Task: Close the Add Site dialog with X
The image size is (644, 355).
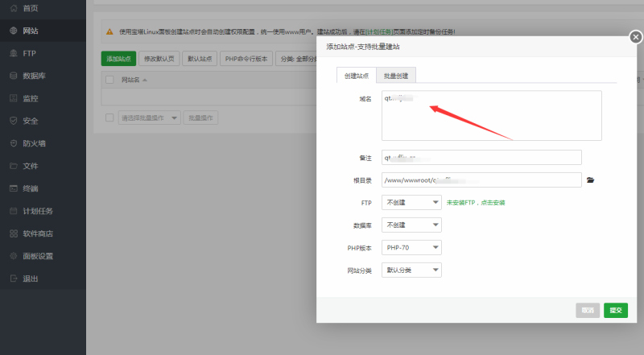Action: [634, 36]
